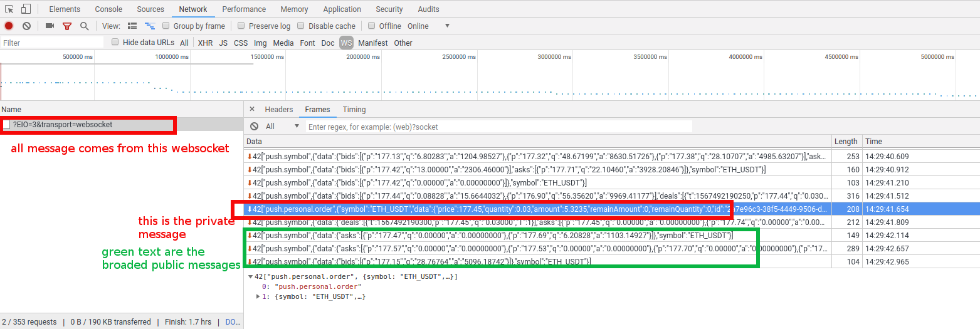Select the websocket request file icon
This screenshot has width=980, height=329.
pos(7,125)
